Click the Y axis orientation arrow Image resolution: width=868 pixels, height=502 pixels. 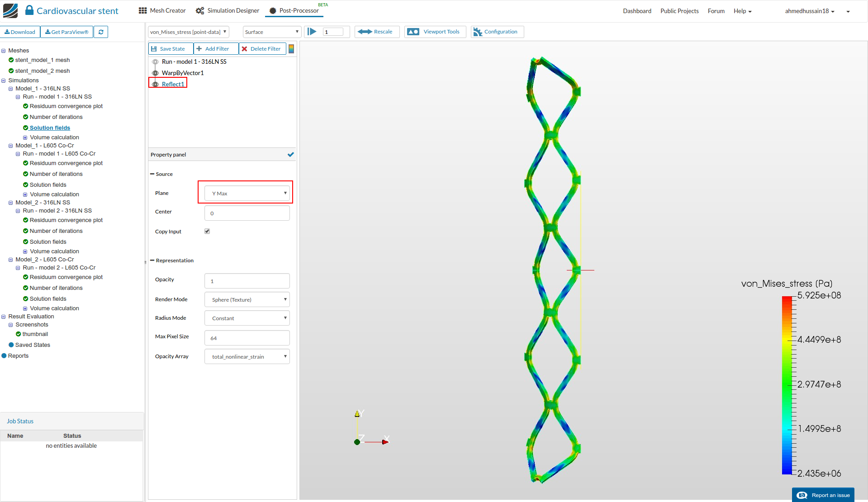click(x=357, y=414)
